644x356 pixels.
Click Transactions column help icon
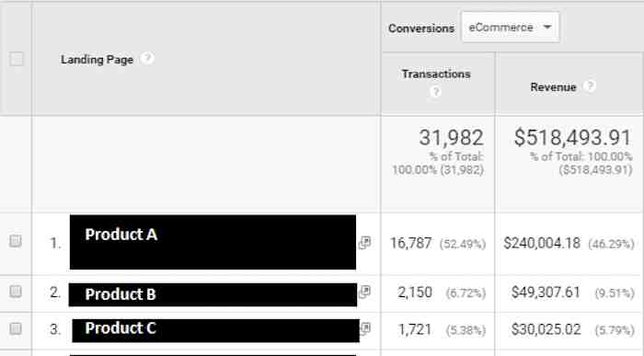pyautogui.click(x=435, y=91)
